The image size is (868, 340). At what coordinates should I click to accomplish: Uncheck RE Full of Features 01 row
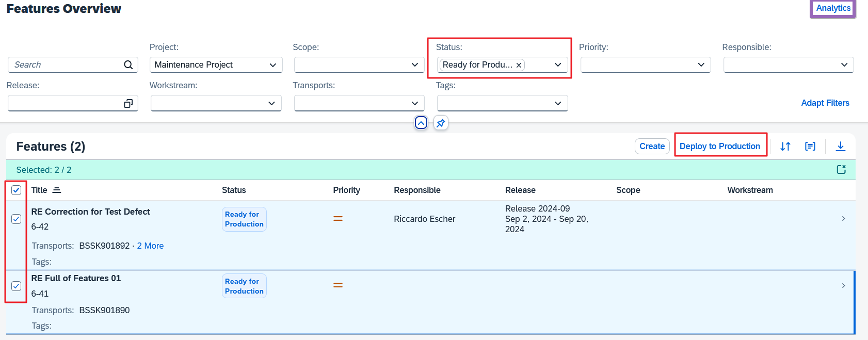click(17, 286)
